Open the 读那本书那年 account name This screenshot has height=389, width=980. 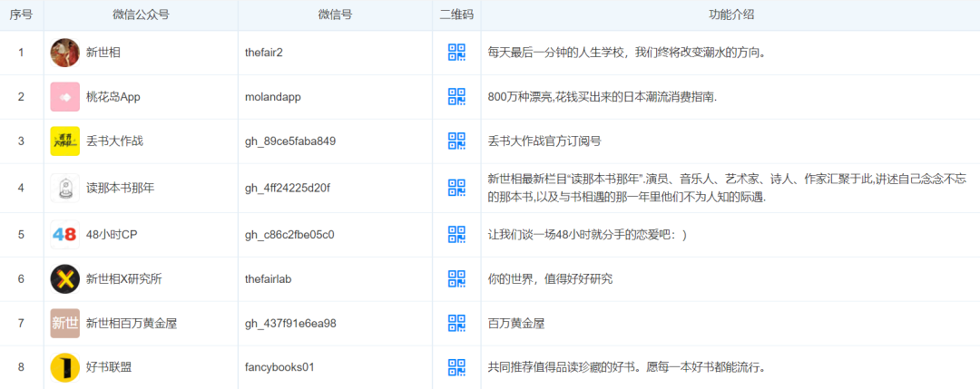(120, 189)
